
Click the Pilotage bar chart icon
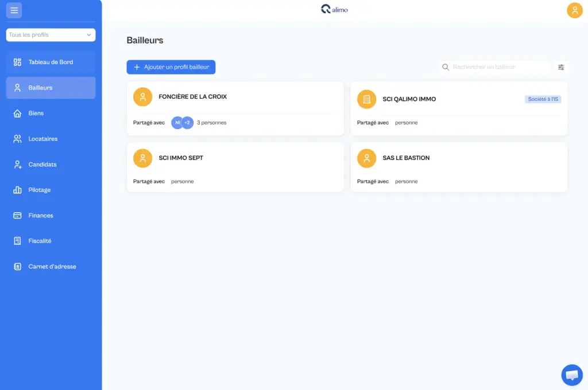[17, 190]
